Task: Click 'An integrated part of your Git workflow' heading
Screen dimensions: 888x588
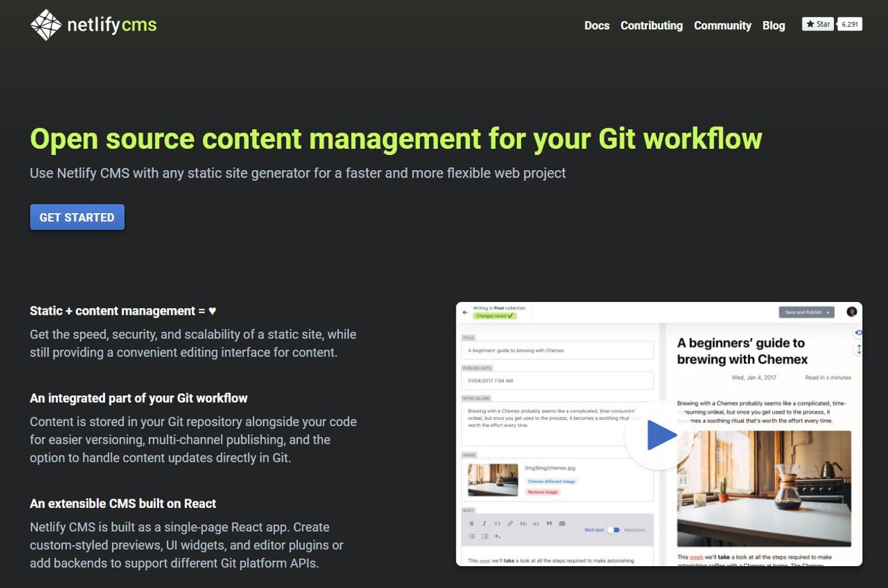Action: click(x=139, y=398)
